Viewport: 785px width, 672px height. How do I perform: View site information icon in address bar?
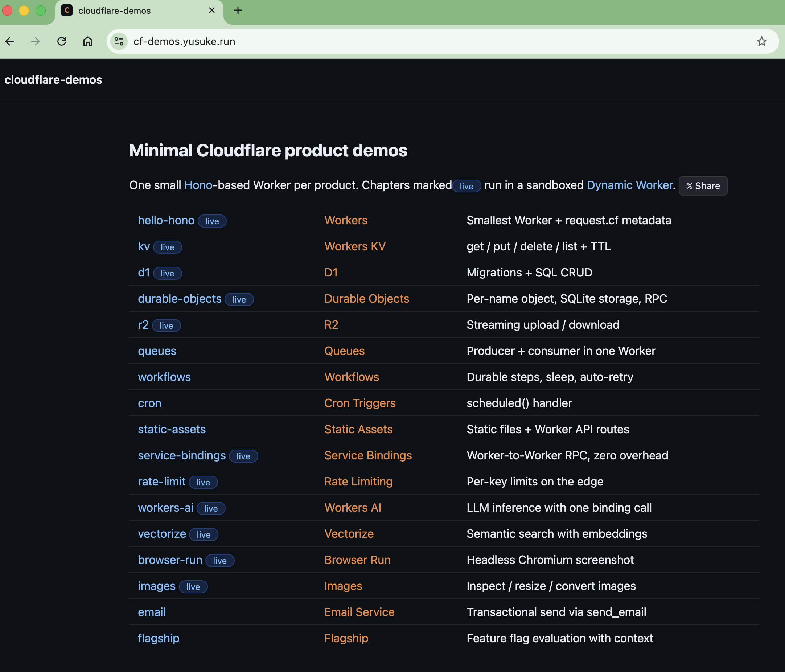[x=119, y=41]
